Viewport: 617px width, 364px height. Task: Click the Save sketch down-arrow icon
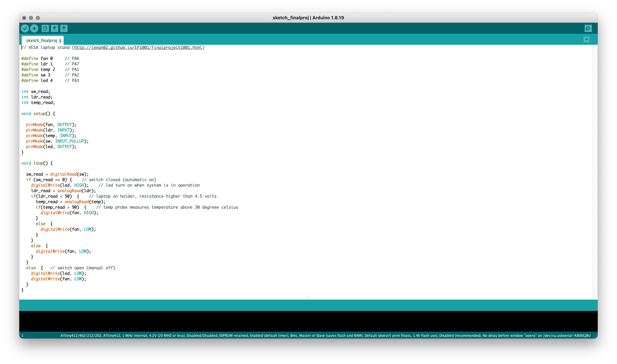pyautogui.click(x=64, y=28)
